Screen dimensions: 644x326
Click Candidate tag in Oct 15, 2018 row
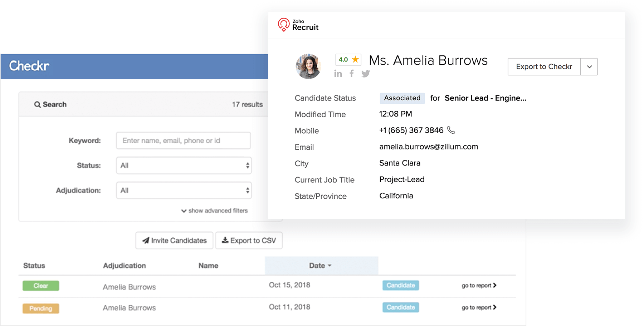(x=401, y=285)
